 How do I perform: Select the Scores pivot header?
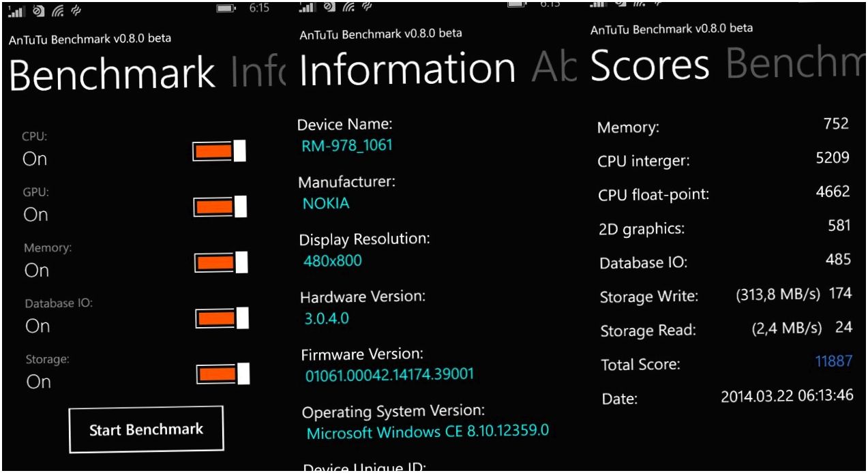(650, 65)
